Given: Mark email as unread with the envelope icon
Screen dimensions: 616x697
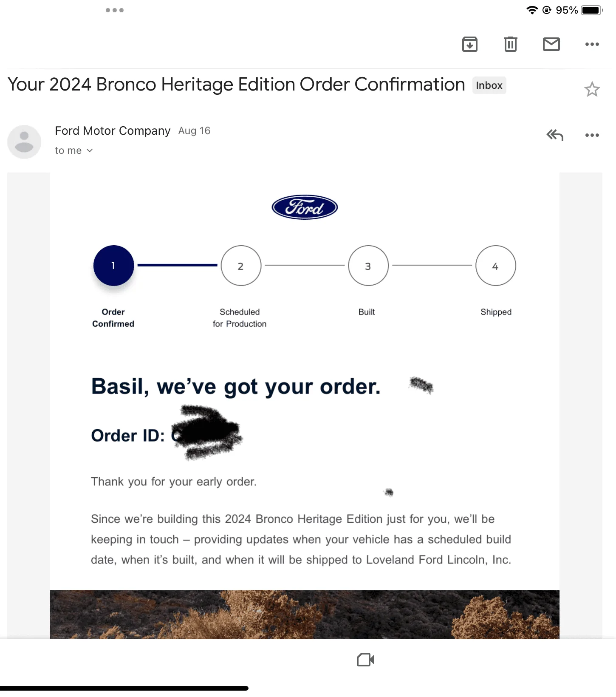Looking at the screenshot, I should click(x=551, y=44).
